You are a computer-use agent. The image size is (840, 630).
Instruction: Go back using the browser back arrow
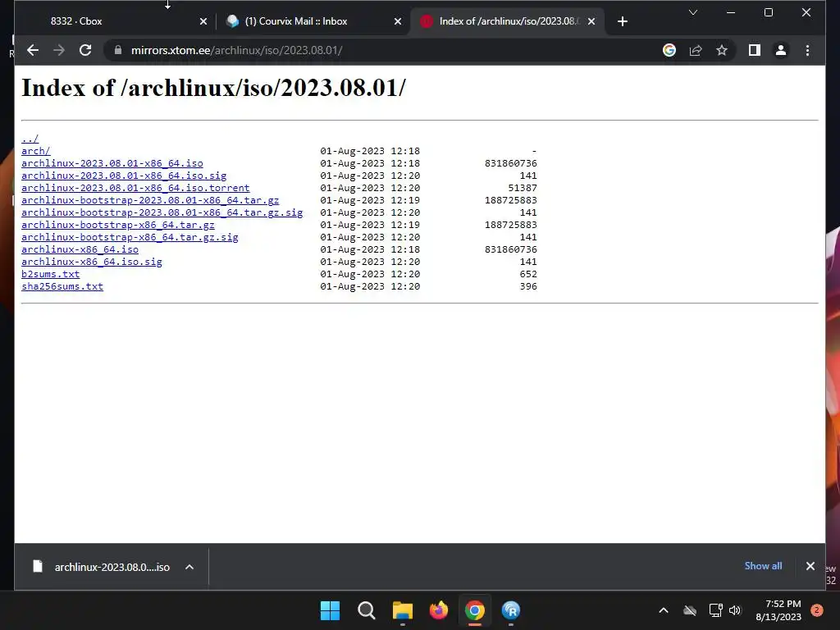33,50
